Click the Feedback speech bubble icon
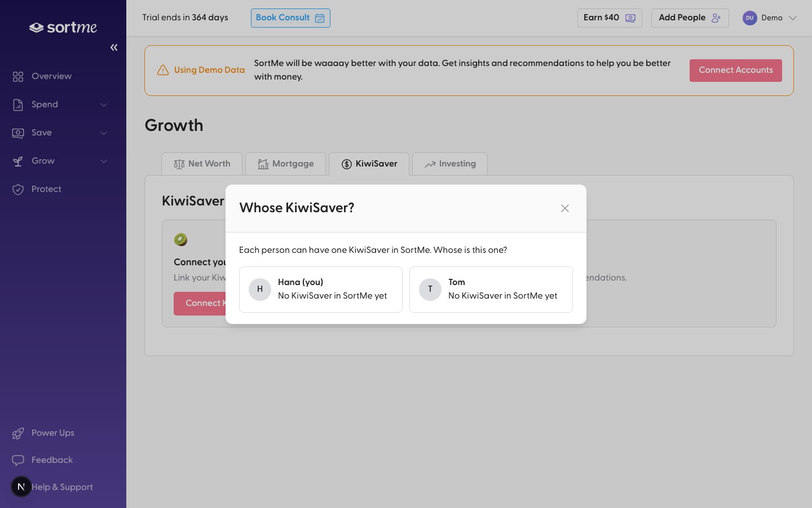812x508 pixels. pos(18,460)
